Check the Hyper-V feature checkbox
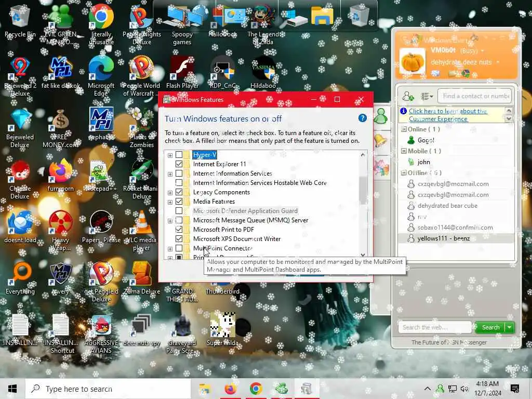 tap(179, 155)
